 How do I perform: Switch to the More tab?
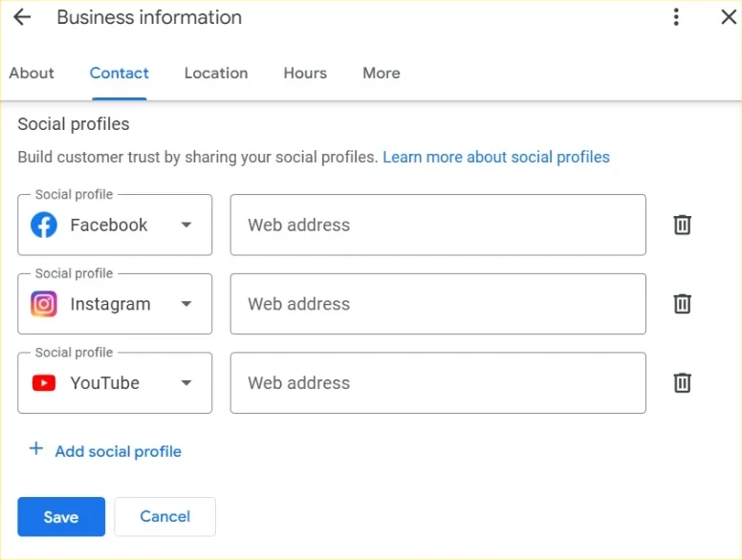tap(382, 73)
